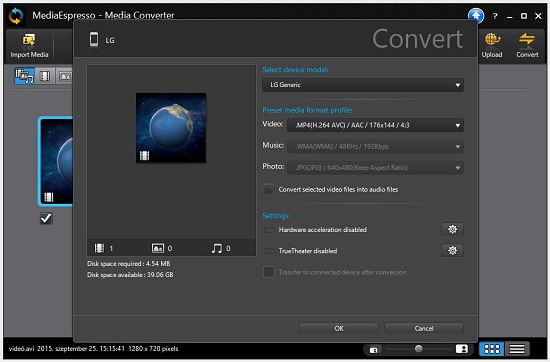
Task: Toggle transfer to connected device checkbox
Action: [x=269, y=272]
